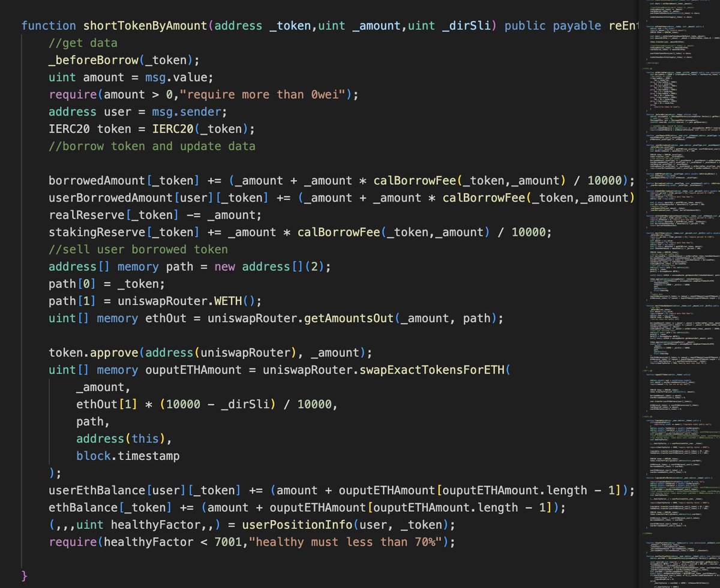Click the IERC20 token = IERC20(_token); line
The height and width of the screenshot is (588, 720).
pyautogui.click(x=152, y=129)
